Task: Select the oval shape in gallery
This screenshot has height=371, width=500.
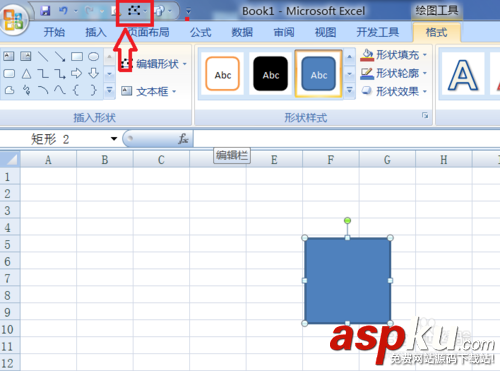Action: coord(94,56)
